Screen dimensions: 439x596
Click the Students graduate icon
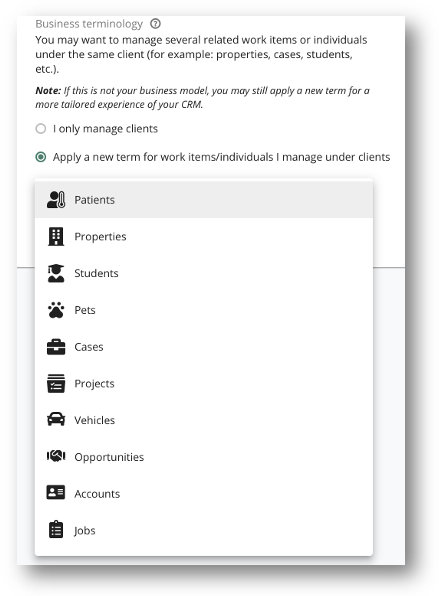pos(56,273)
